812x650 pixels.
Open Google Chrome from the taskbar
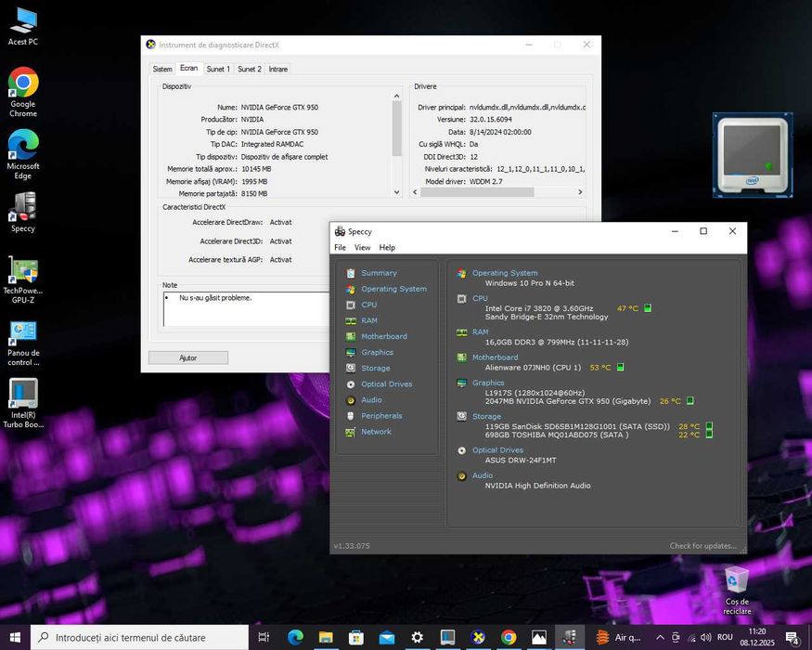click(509, 638)
